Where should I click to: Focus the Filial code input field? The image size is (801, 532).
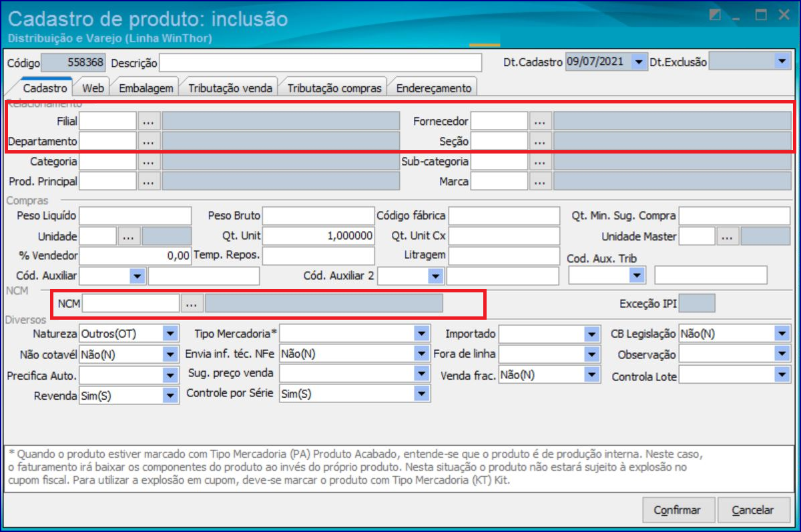[108, 121]
